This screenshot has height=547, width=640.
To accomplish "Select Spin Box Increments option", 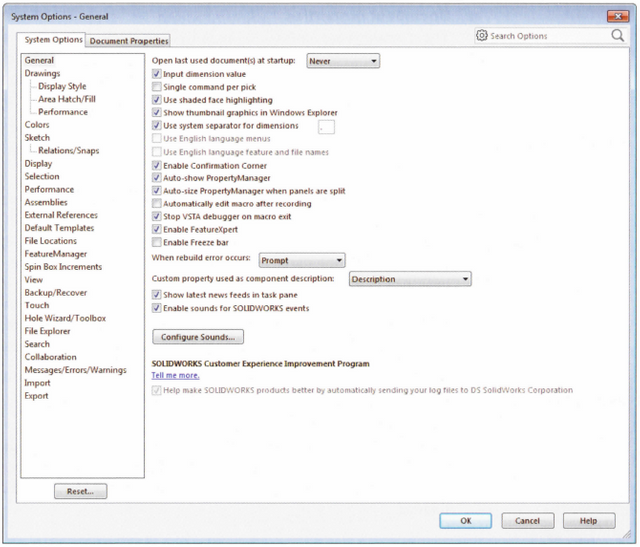I will coord(63,267).
